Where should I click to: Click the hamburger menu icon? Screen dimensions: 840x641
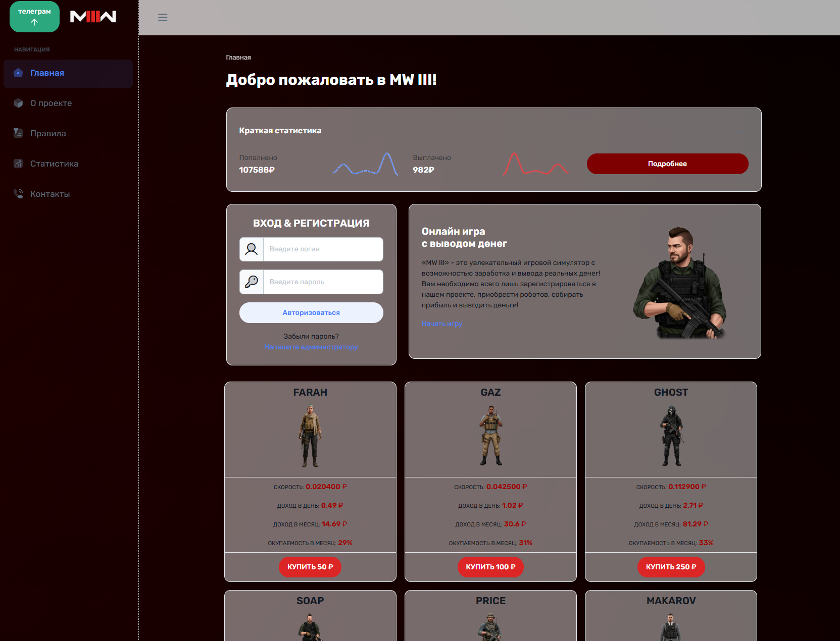tap(163, 17)
